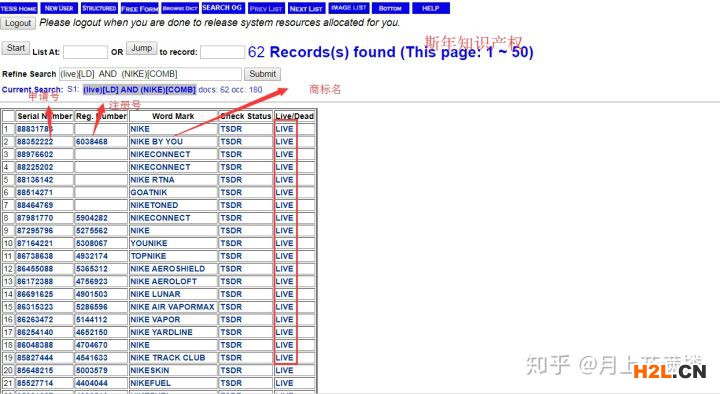Submit the refined search
The image size is (720, 394).
click(x=263, y=74)
